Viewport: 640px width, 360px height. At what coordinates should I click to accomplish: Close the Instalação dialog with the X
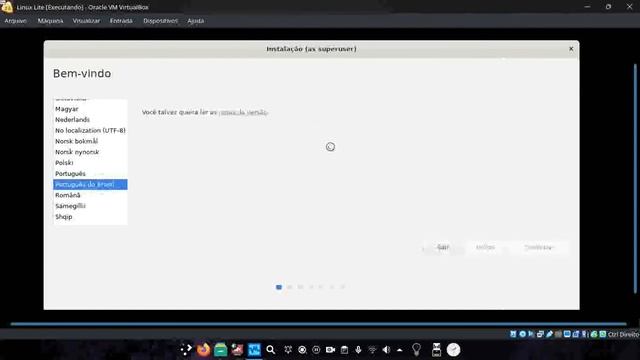(x=571, y=49)
